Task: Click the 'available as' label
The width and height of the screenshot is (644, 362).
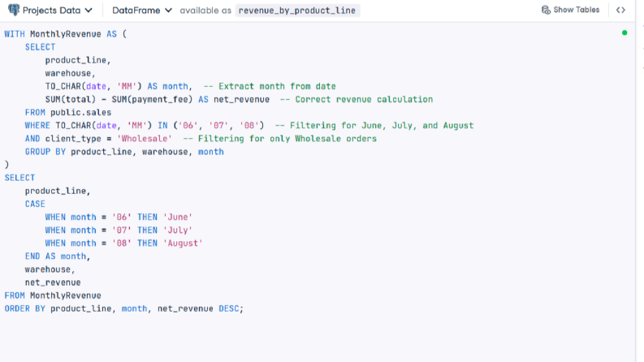Action: (x=205, y=11)
